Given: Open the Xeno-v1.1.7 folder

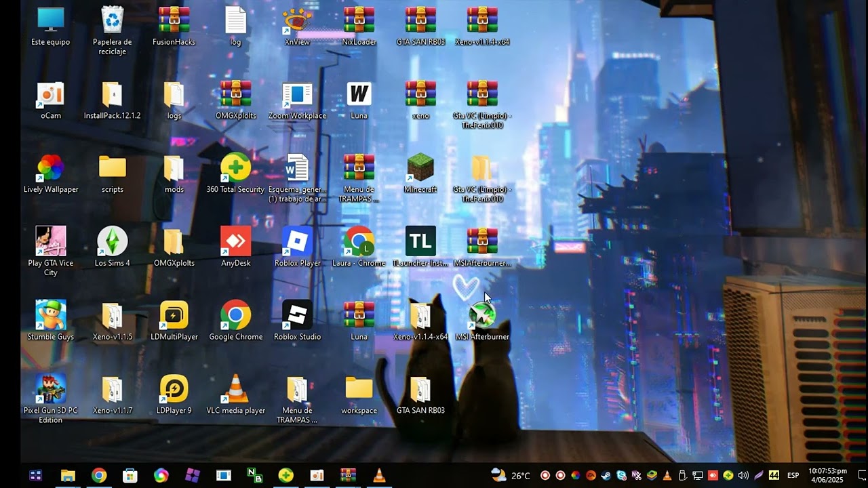Looking at the screenshot, I should [113, 394].
